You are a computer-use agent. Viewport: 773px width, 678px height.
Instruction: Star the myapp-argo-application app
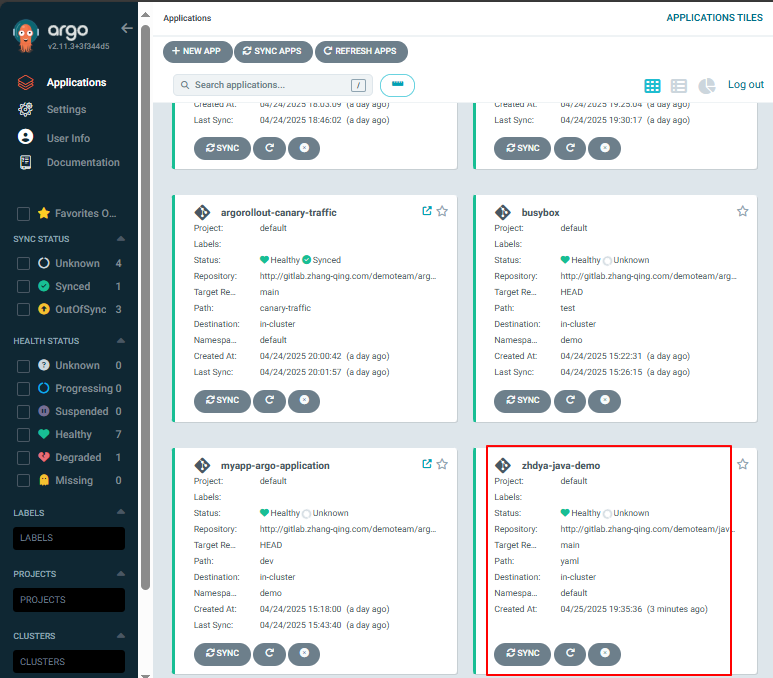point(442,464)
